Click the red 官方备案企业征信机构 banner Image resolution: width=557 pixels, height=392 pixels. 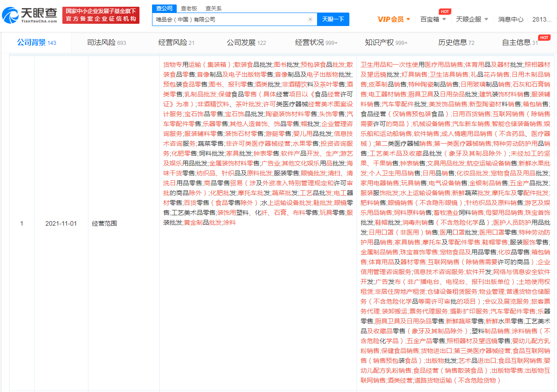click(101, 15)
